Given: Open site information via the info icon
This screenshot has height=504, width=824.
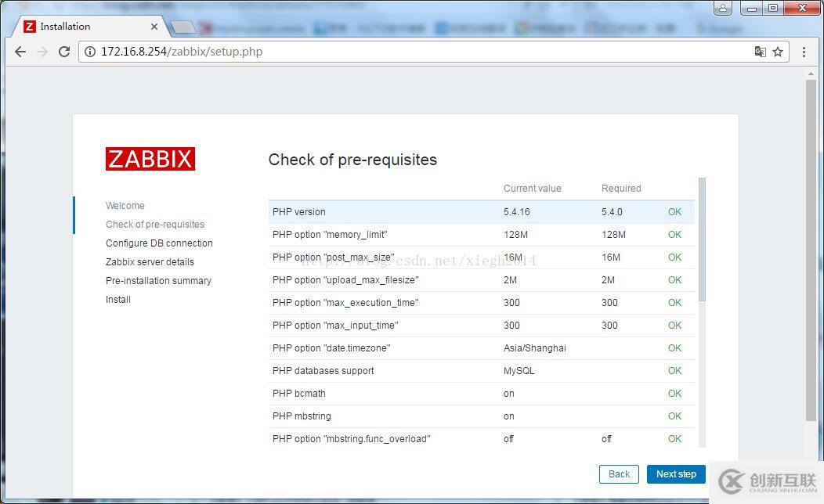Looking at the screenshot, I should click(90, 52).
